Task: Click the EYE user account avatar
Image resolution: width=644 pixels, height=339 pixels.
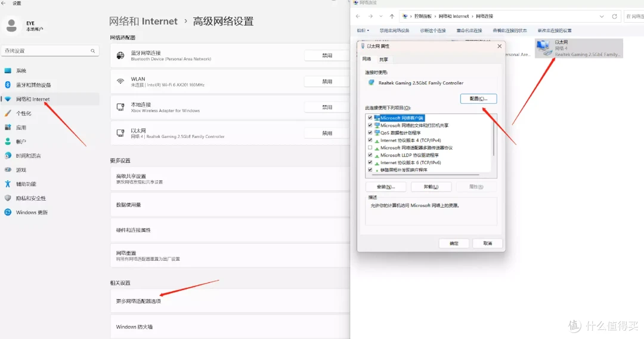Action: (11, 26)
